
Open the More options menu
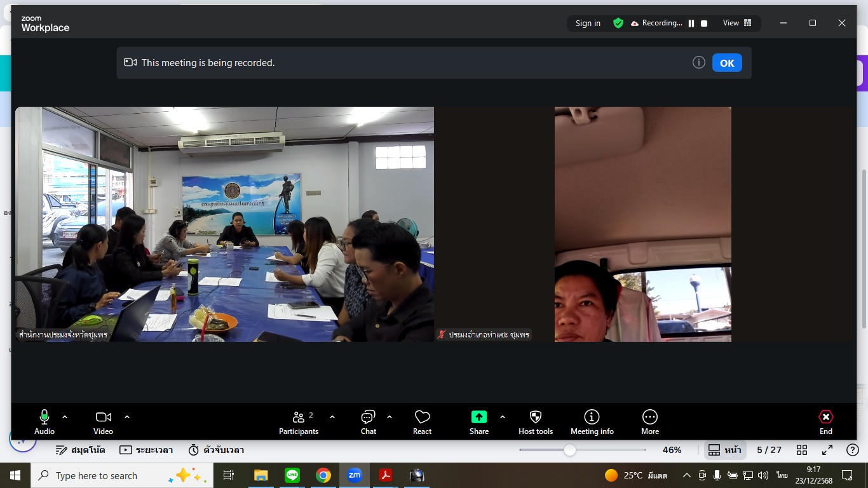point(649,422)
